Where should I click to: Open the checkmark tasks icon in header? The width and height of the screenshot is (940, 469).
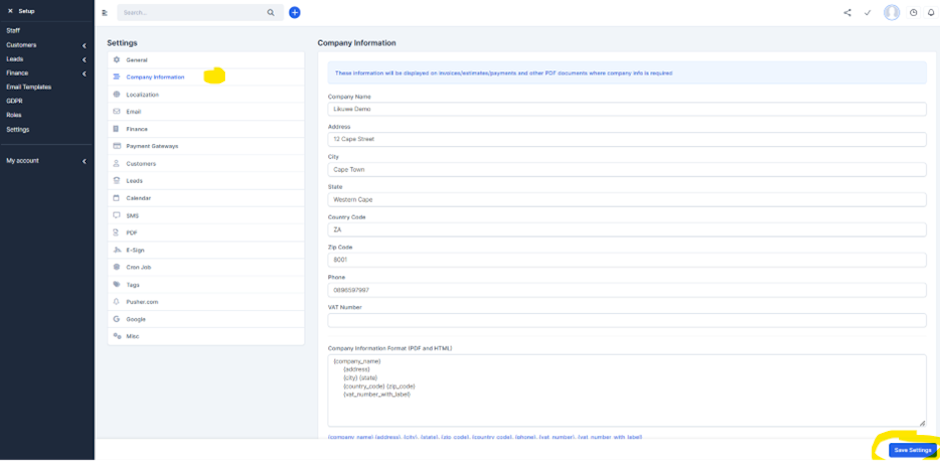click(867, 13)
